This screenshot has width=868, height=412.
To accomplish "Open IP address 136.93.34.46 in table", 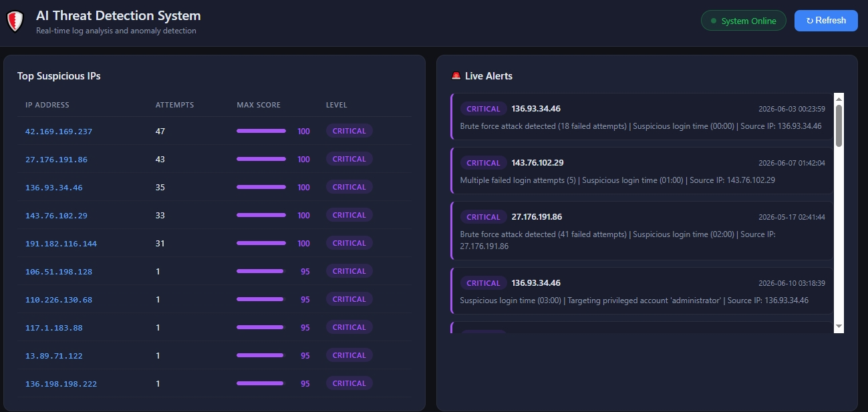I will point(54,188).
